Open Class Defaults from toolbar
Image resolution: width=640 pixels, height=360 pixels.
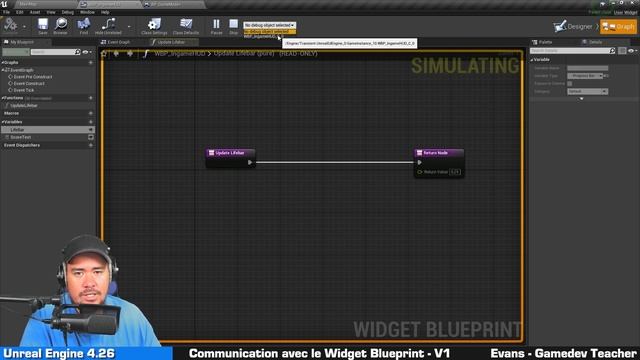coord(186,26)
